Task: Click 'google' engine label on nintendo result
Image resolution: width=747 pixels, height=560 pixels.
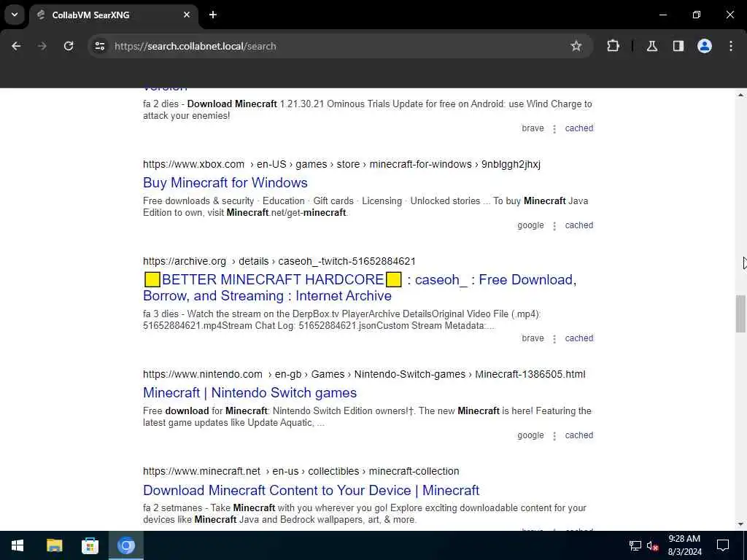Action: click(x=530, y=436)
